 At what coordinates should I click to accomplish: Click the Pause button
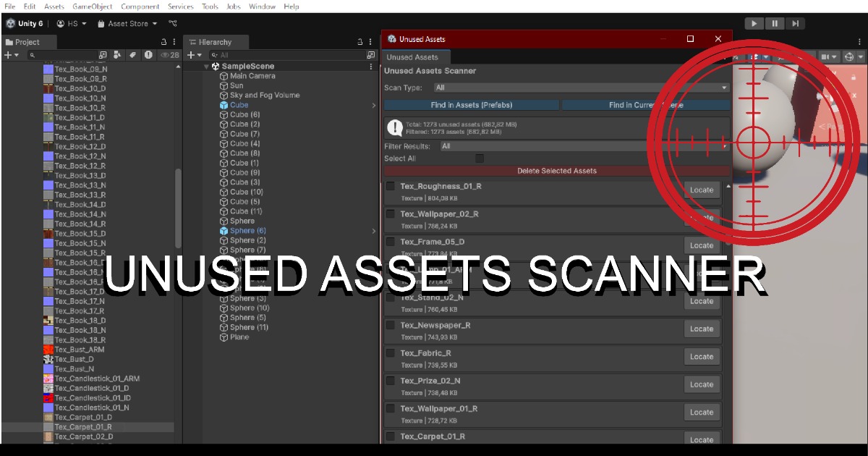(x=775, y=24)
